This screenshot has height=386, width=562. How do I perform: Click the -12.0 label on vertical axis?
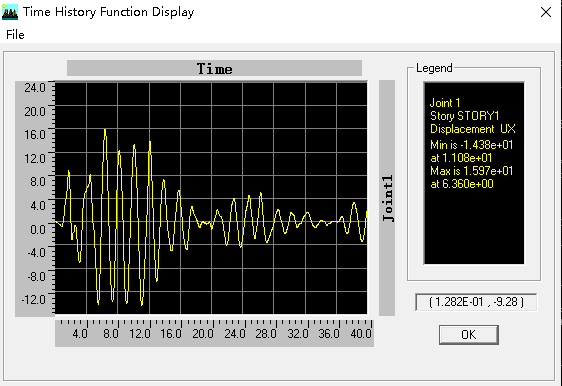[34, 299]
